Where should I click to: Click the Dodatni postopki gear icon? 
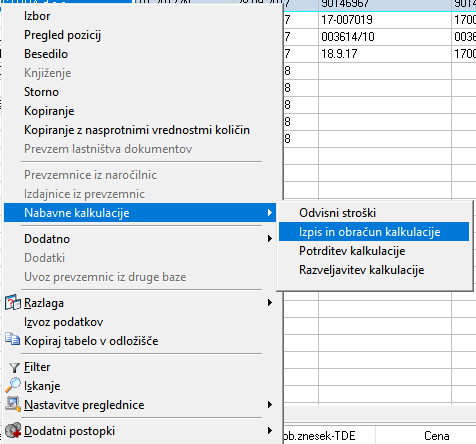click(x=13, y=430)
